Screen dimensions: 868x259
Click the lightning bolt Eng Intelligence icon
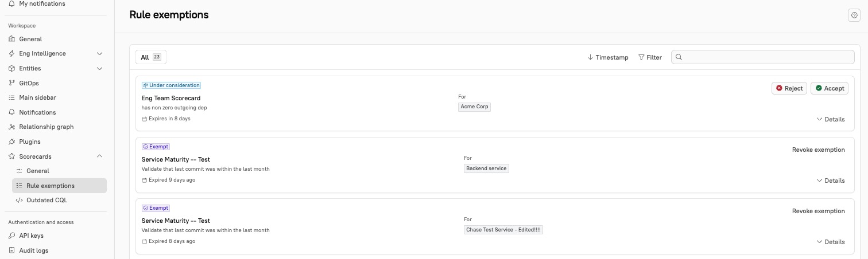(11, 53)
